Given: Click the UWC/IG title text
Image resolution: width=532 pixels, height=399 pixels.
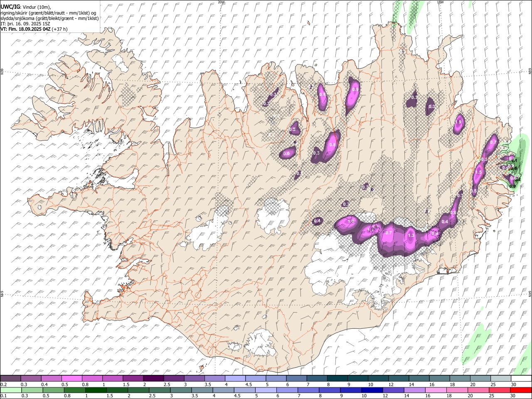Looking at the screenshot, I should [10, 7].
